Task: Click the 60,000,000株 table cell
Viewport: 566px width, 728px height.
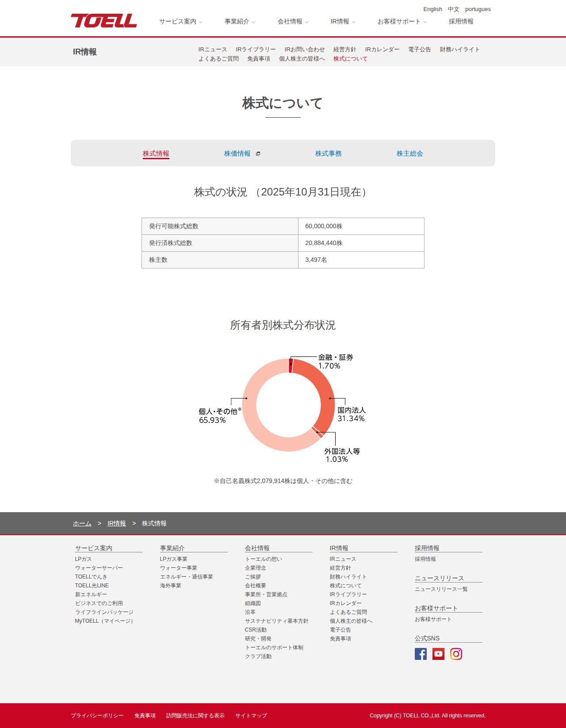Action: click(361, 226)
